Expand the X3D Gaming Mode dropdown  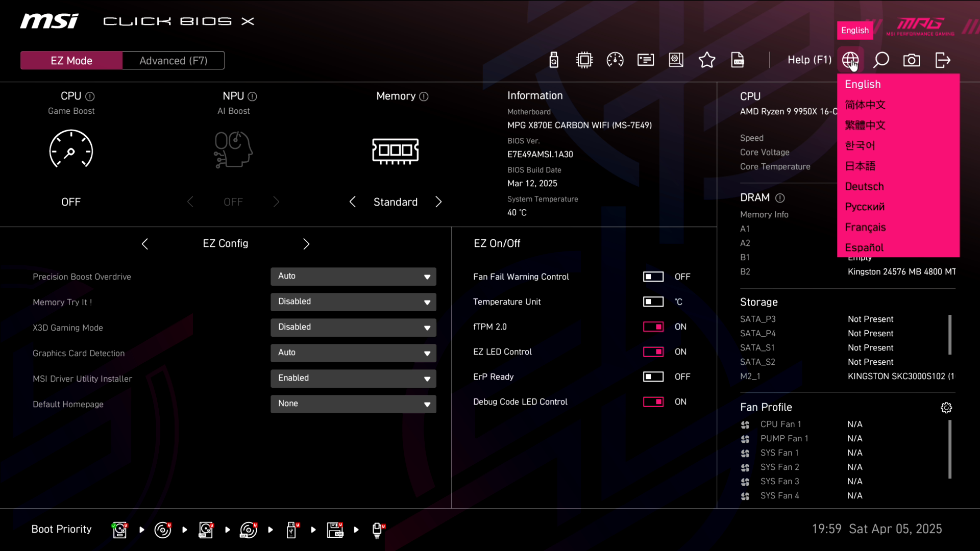[353, 328]
